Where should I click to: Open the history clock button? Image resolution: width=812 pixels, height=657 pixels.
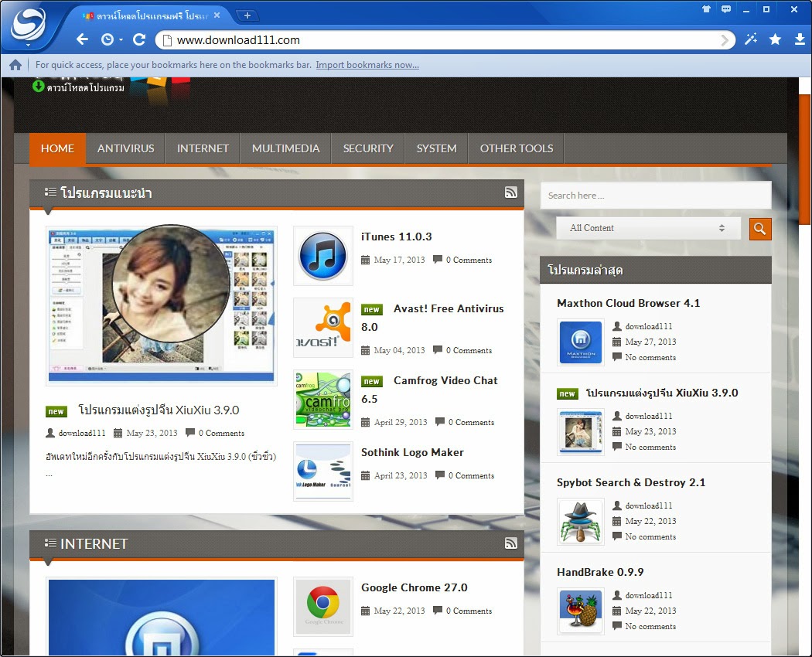tap(107, 39)
